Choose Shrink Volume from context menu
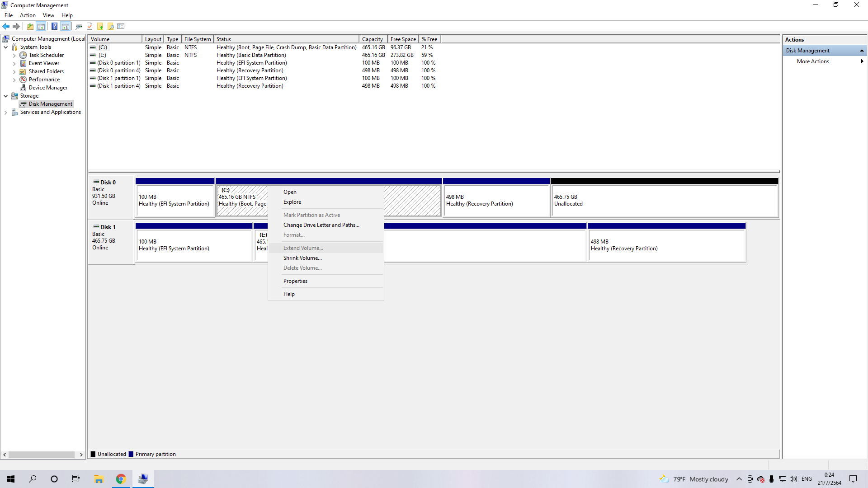Viewport: 868px width, 488px height. point(325,258)
